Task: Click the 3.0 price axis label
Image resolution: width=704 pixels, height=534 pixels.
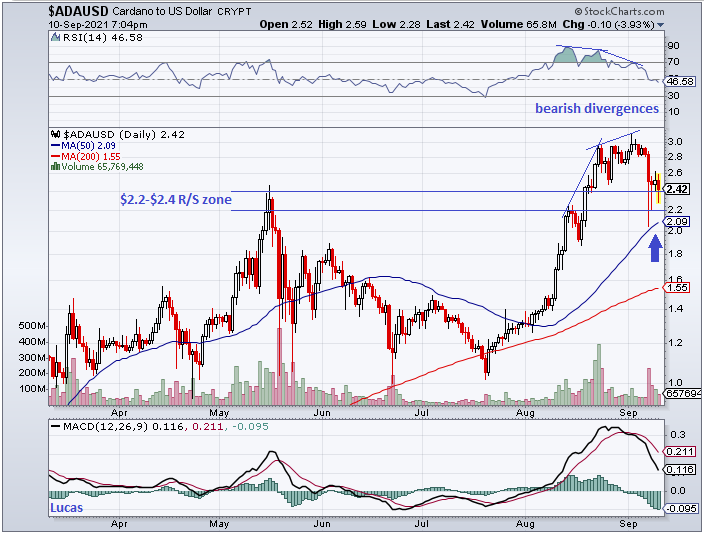Action: 675,141
